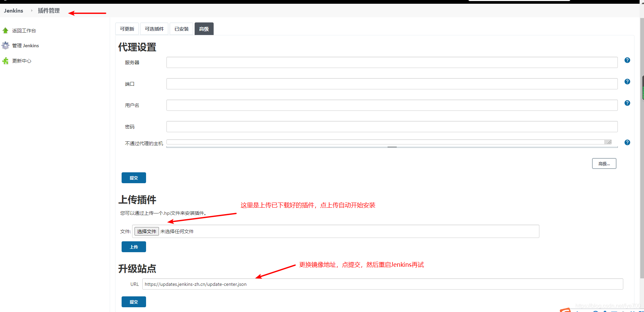The image size is (644, 312).
Task: Click the 插件管理 breadcrumb link
Action: pyautogui.click(x=49, y=11)
